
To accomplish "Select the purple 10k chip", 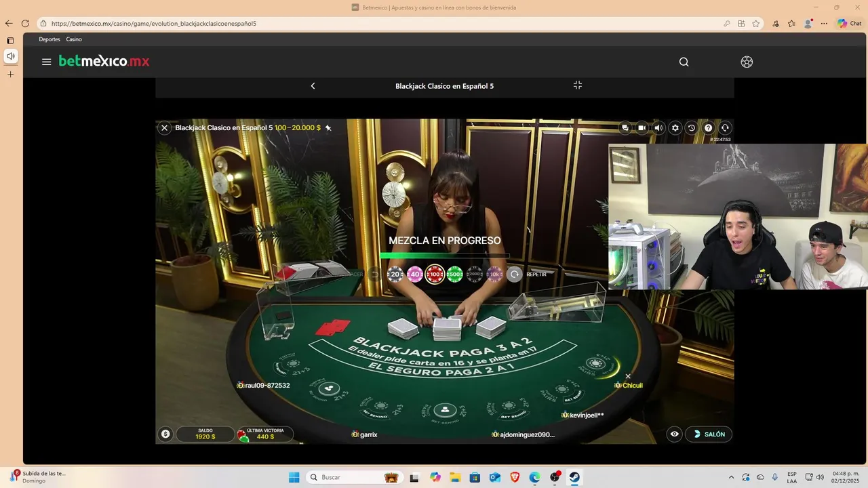I will (494, 274).
